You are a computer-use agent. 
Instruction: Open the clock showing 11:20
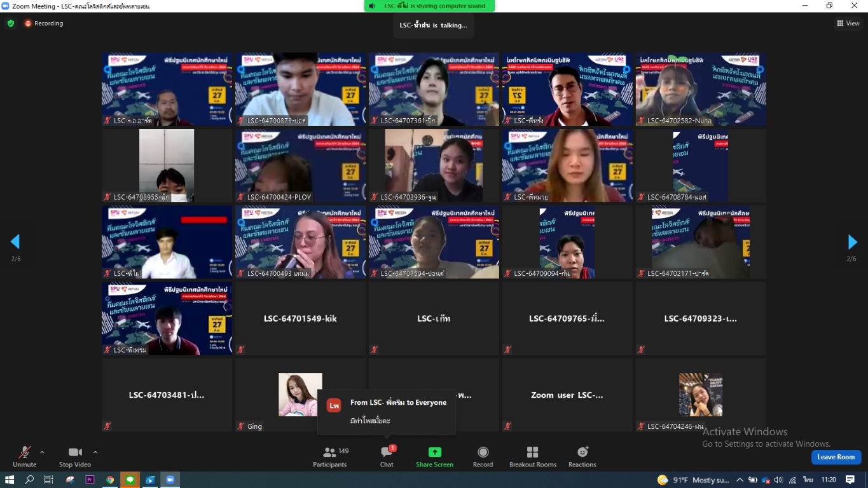(829, 480)
